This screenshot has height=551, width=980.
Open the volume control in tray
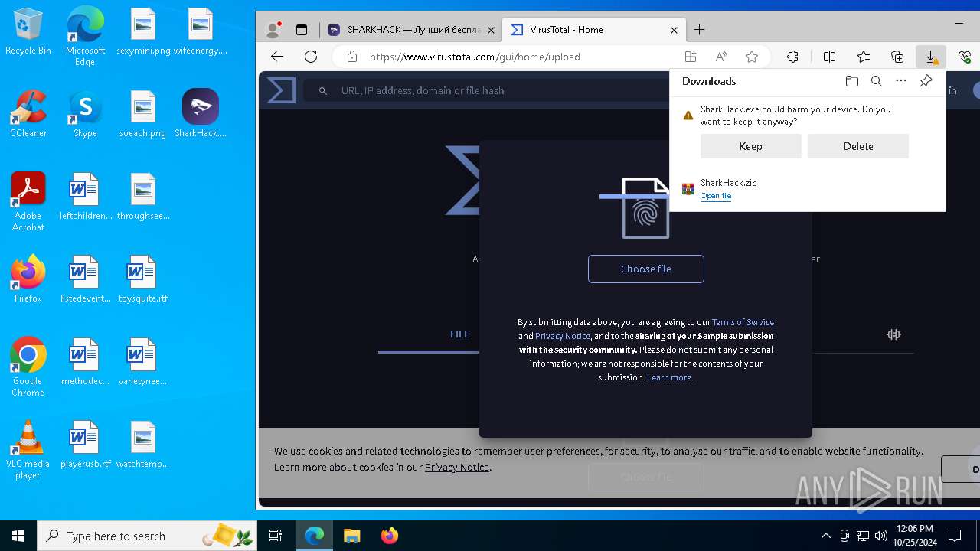[x=881, y=536]
